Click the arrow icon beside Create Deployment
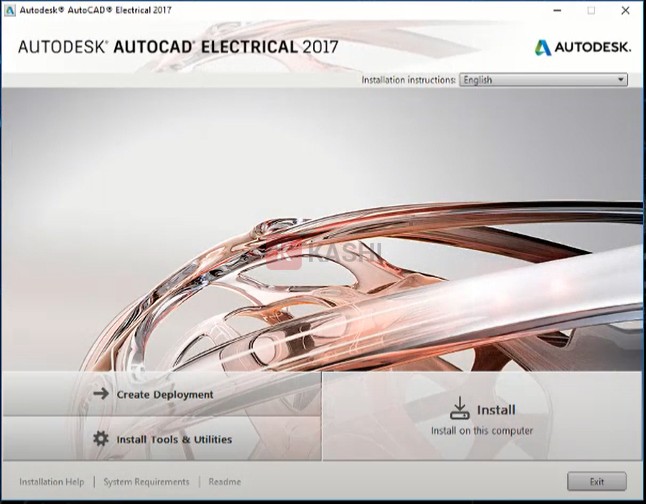The width and height of the screenshot is (646, 504). (100, 394)
